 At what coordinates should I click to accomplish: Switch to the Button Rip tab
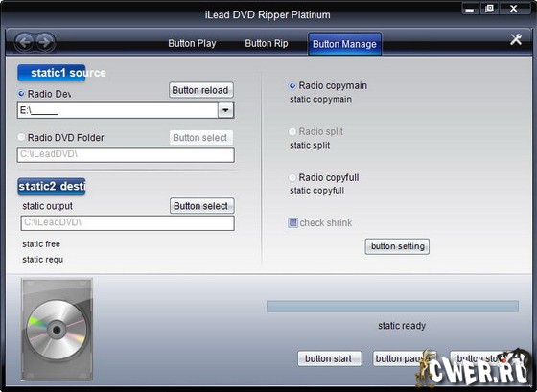click(267, 43)
